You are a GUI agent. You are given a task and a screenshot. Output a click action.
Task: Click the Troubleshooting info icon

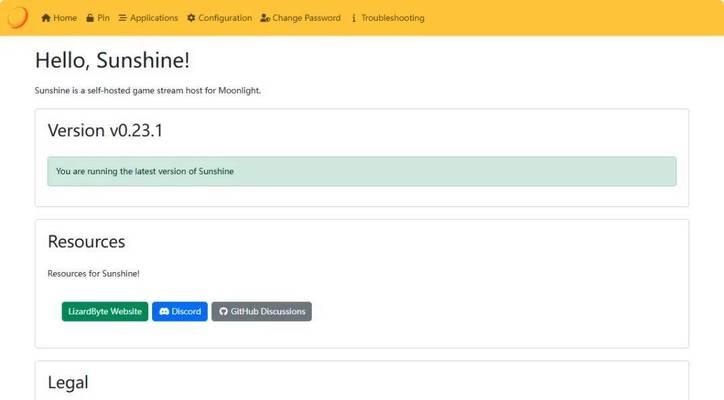354,18
